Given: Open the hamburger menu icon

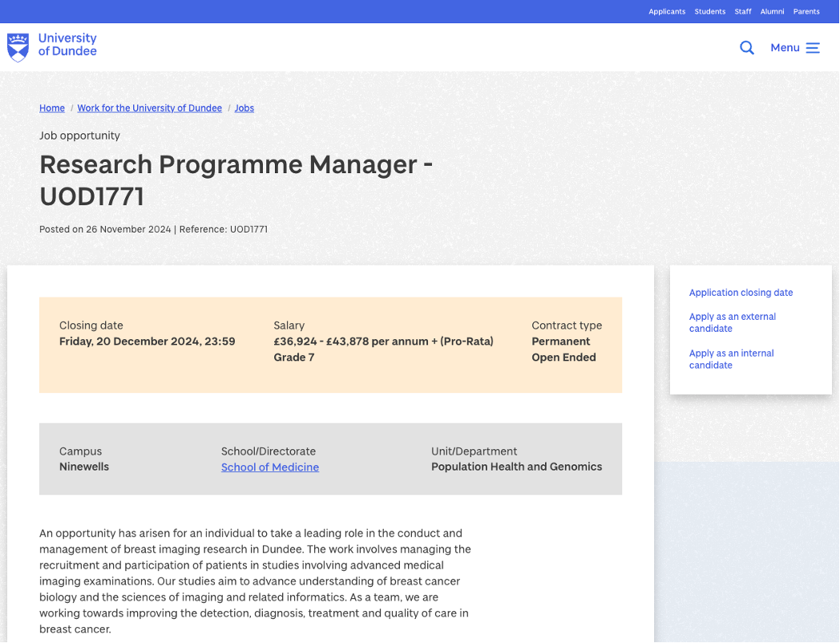Looking at the screenshot, I should (x=813, y=48).
